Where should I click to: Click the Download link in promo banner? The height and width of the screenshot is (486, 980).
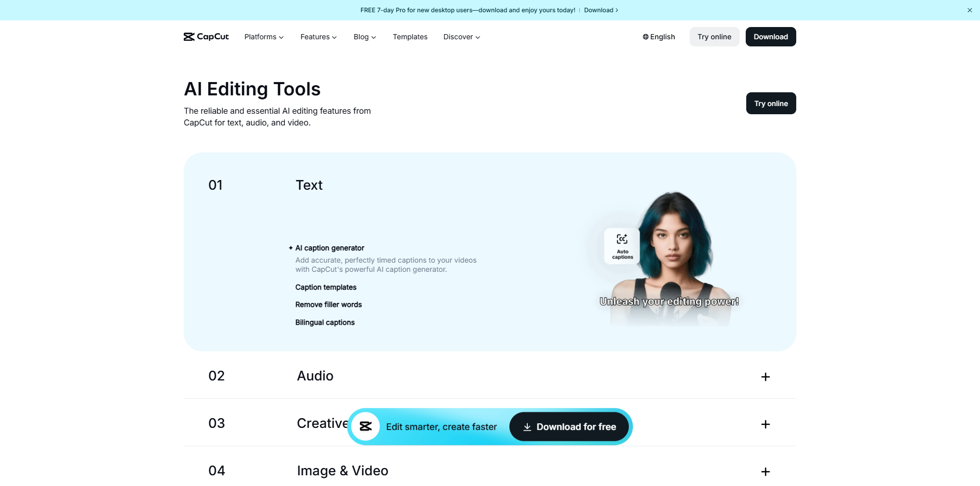click(x=601, y=10)
